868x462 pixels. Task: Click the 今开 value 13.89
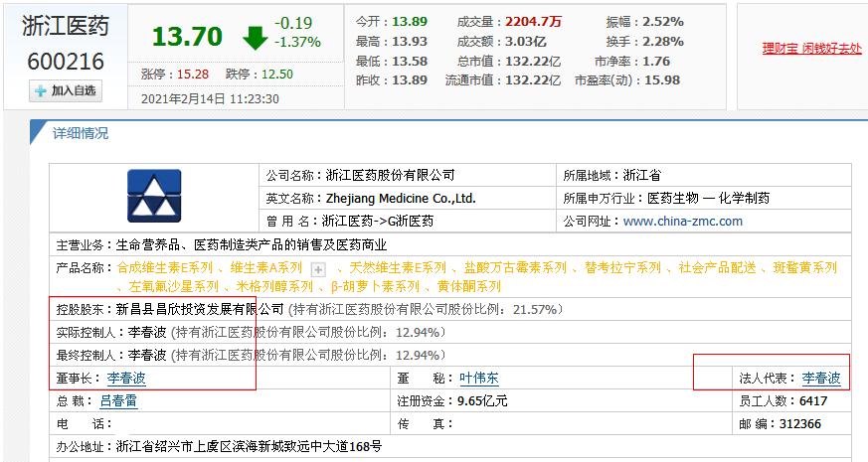(x=410, y=22)
